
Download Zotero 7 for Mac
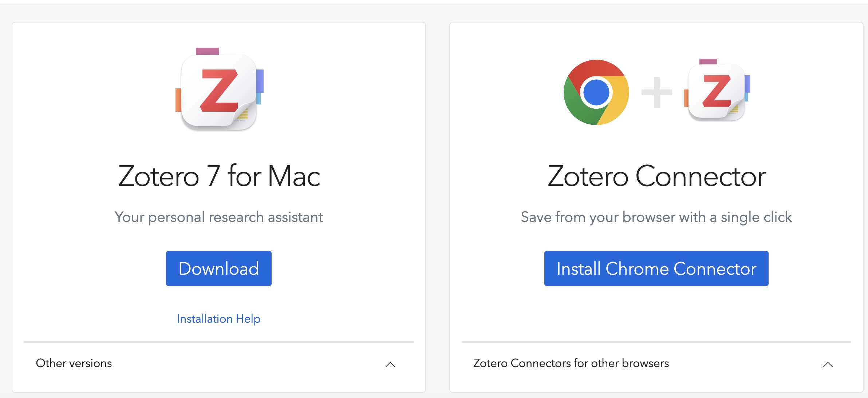tap(219, 269)
